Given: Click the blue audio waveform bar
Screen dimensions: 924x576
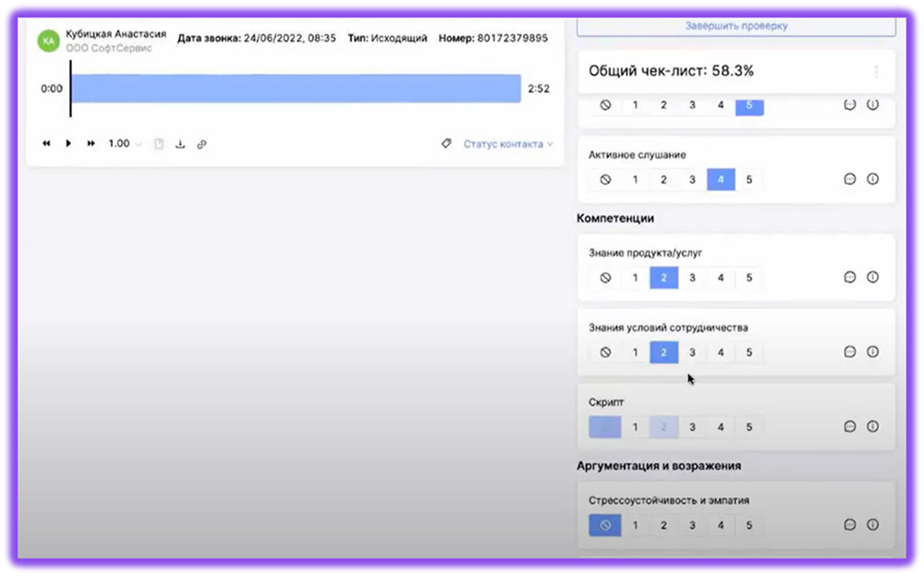Looking at the screenshot, I should tap(296, 89).
